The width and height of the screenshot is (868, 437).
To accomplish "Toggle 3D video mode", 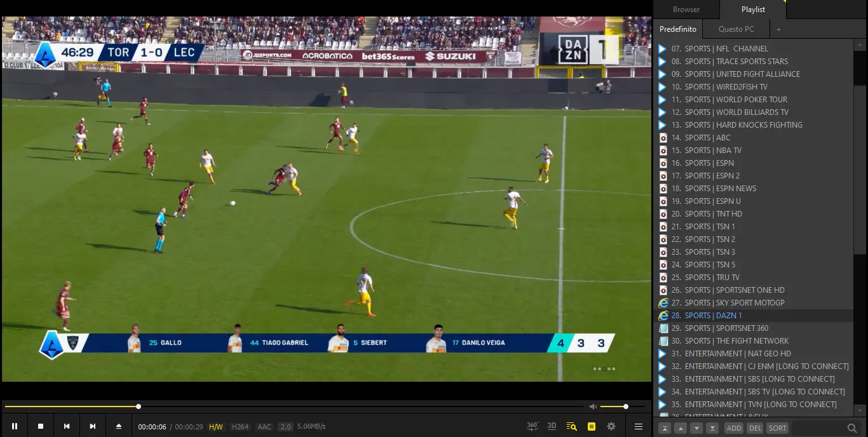I will click(x=552, y=426).
